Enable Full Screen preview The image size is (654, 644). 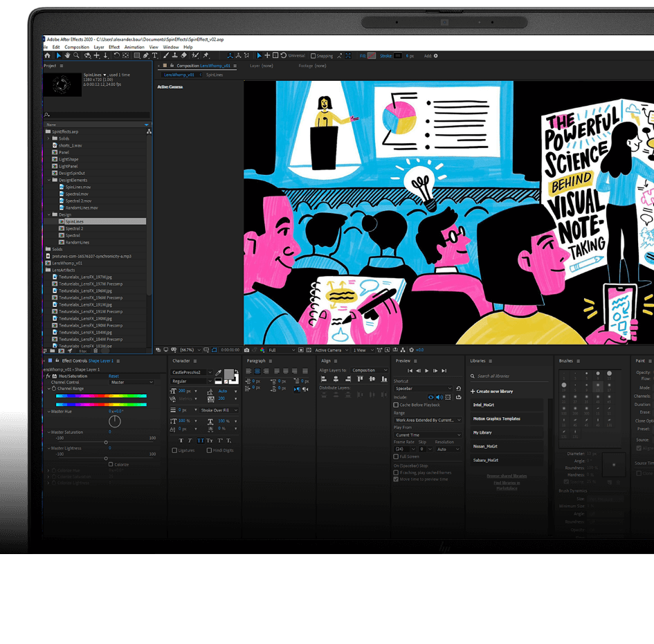click(396, 457)
